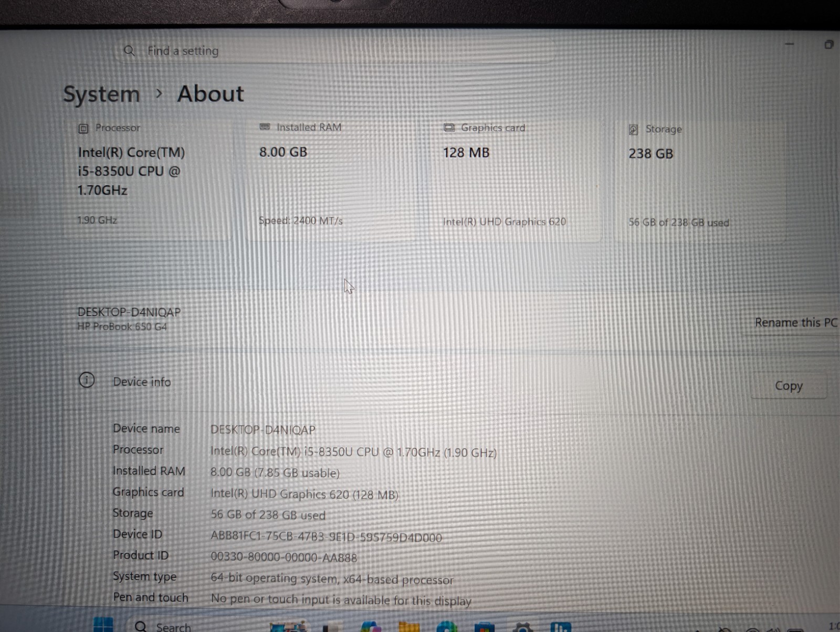Restore down the Settings window
The height and width of the screenshot is (632, 840).
(x=829, y=45)
